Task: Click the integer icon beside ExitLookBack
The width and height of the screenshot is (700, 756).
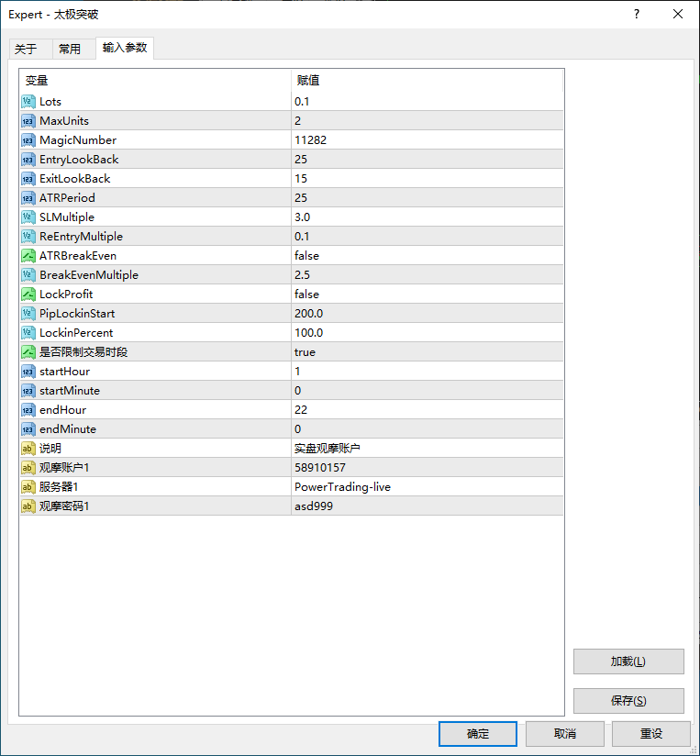Action: click(28, 178)
